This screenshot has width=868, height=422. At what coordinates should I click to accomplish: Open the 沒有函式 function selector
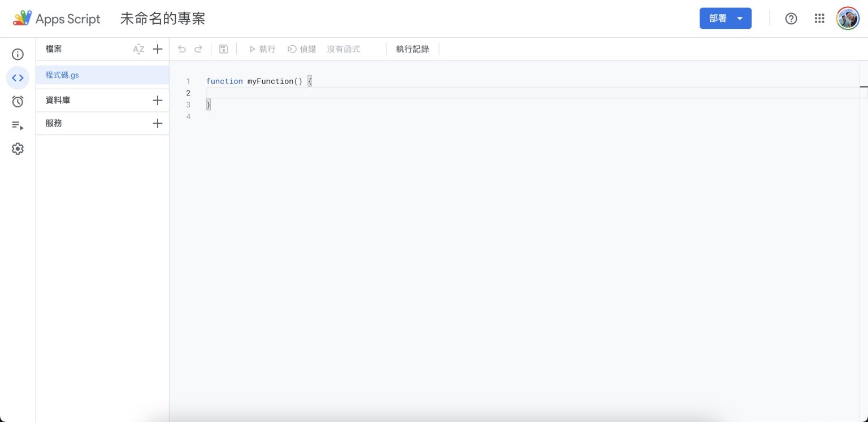343,49
